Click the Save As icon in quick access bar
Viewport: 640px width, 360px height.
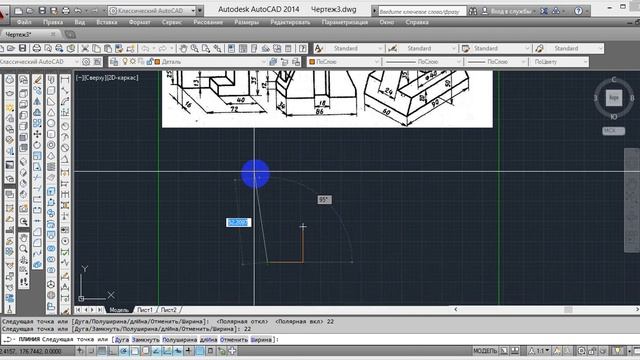53,11
